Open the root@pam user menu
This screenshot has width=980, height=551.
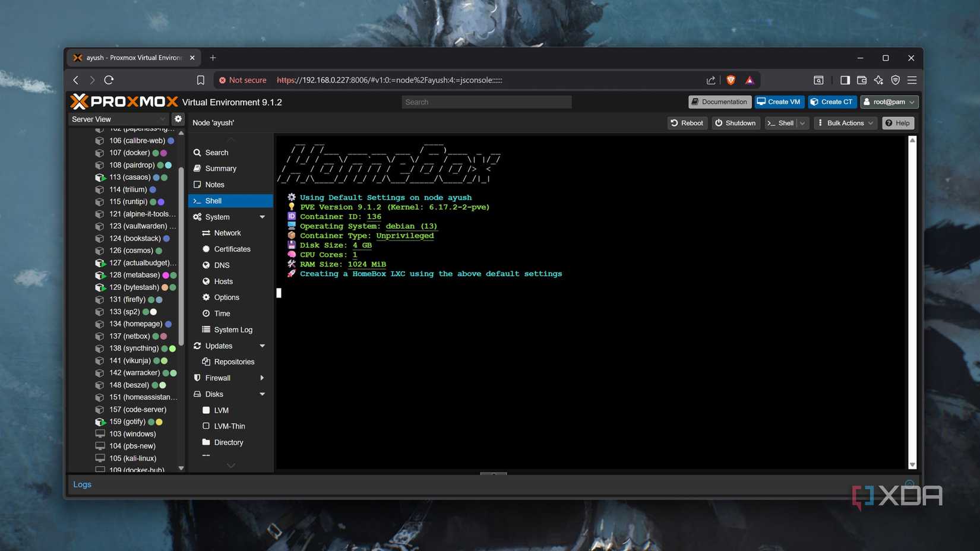point(889,102)
